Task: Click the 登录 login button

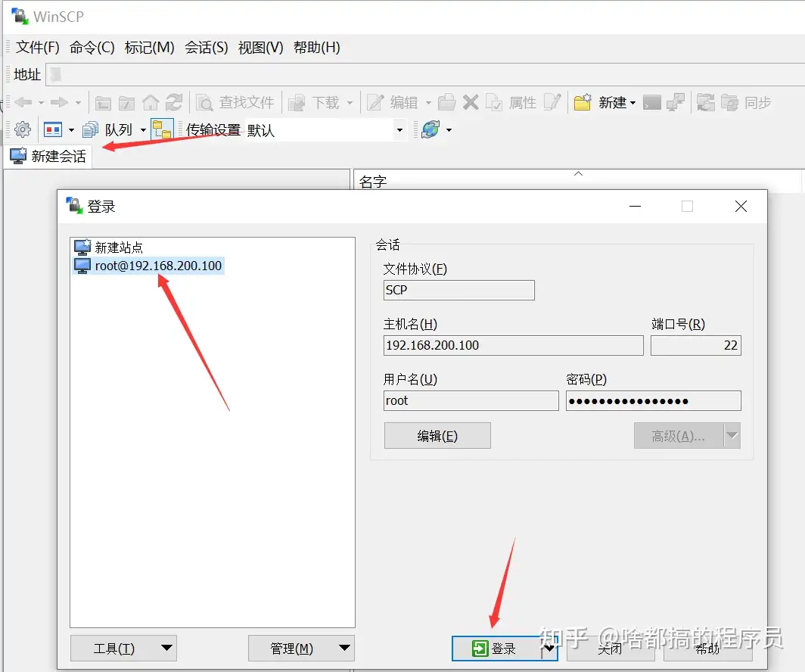Action: coord(496,649)
